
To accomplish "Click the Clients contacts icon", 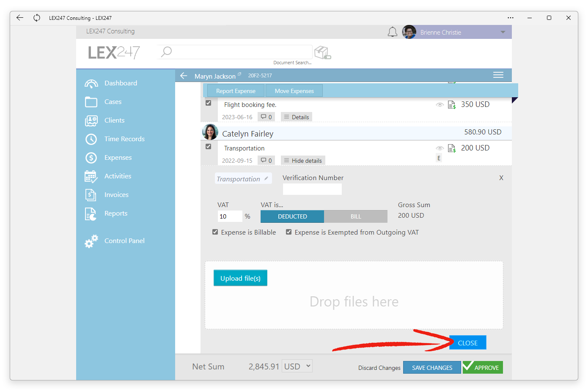I will tap(91, 121).
